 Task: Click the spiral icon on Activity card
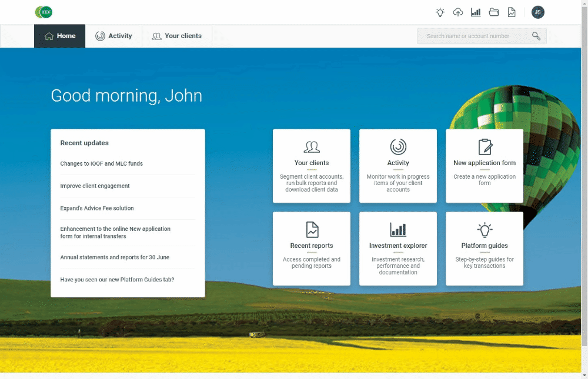click(398, 147)
